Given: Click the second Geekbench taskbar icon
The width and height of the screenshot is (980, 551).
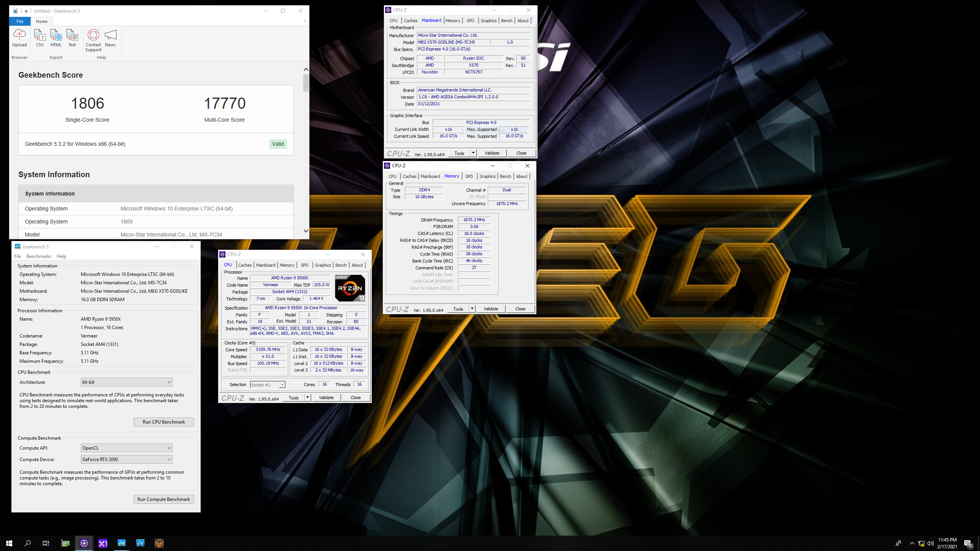Looking at the screenshot, I should pyautogui.click(x=140, y=543).
